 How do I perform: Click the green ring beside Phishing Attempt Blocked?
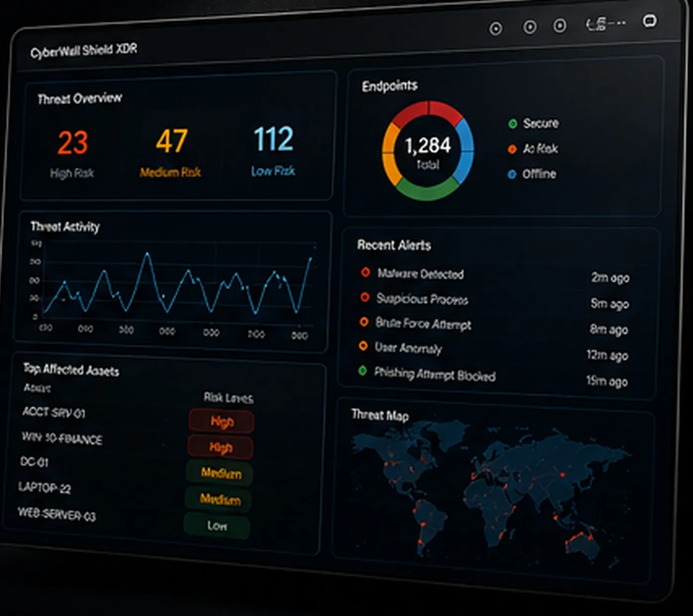[362, 371]
